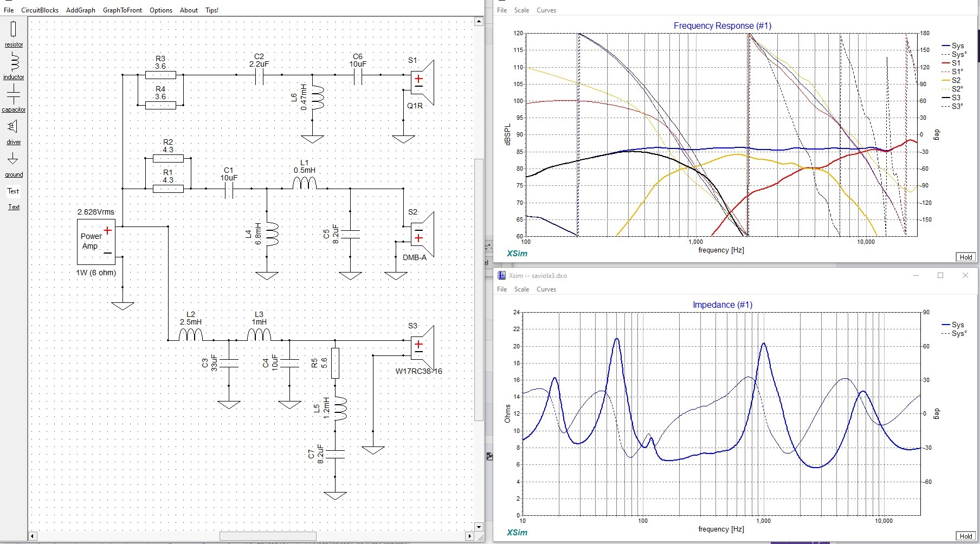980x544 pixels.
Task: Select the driver component tool
Action: [14, 132]
